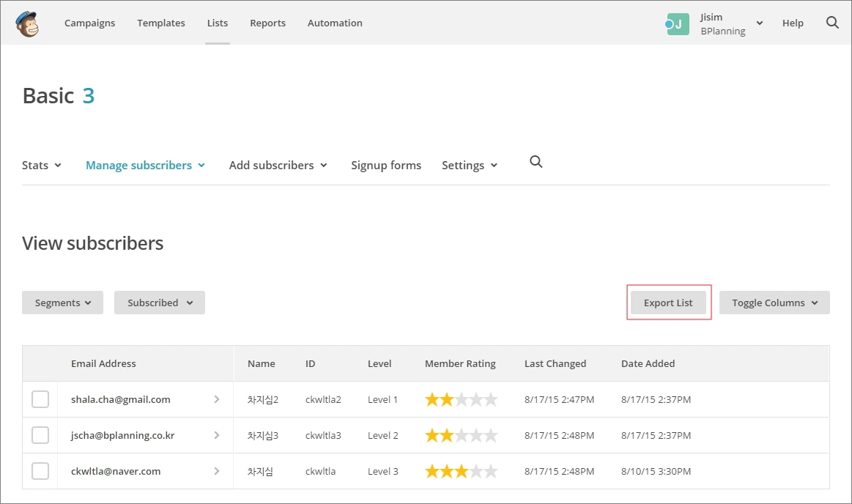This screenshot has height=504, width=852.
Task: Click the star rating for ckwltla@naver.com
Action: click(x=461, y=471)
